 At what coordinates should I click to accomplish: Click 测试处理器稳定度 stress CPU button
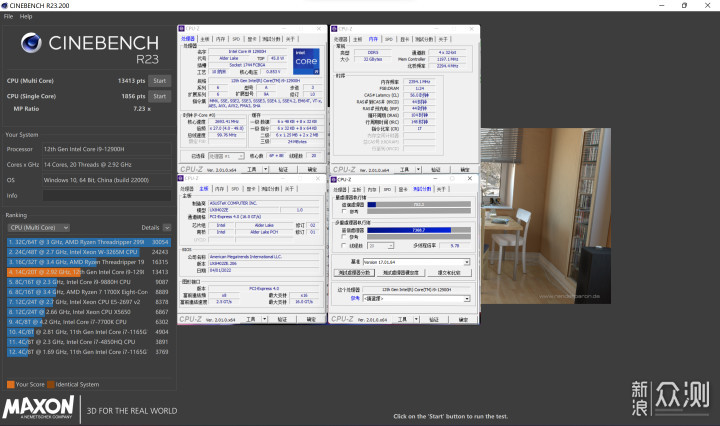(401, 273)
